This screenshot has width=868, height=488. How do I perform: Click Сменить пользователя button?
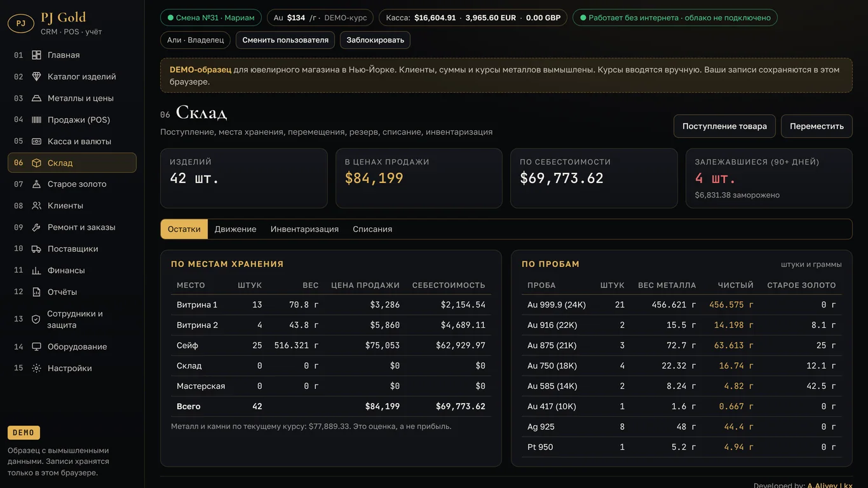pos(285,40)
